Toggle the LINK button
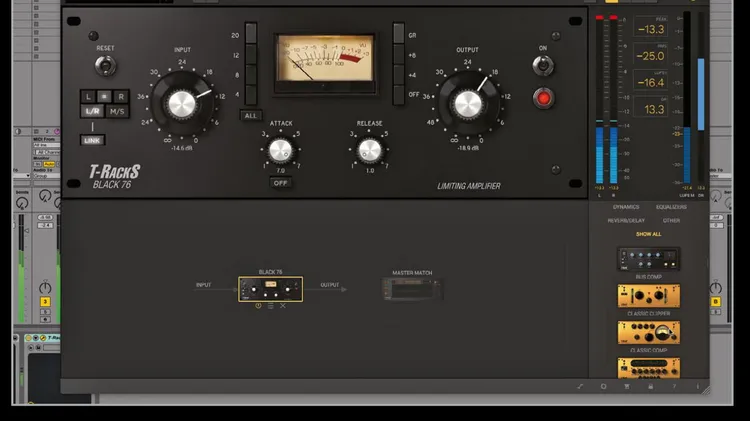 pyautogui.click(x=92, y=140)
